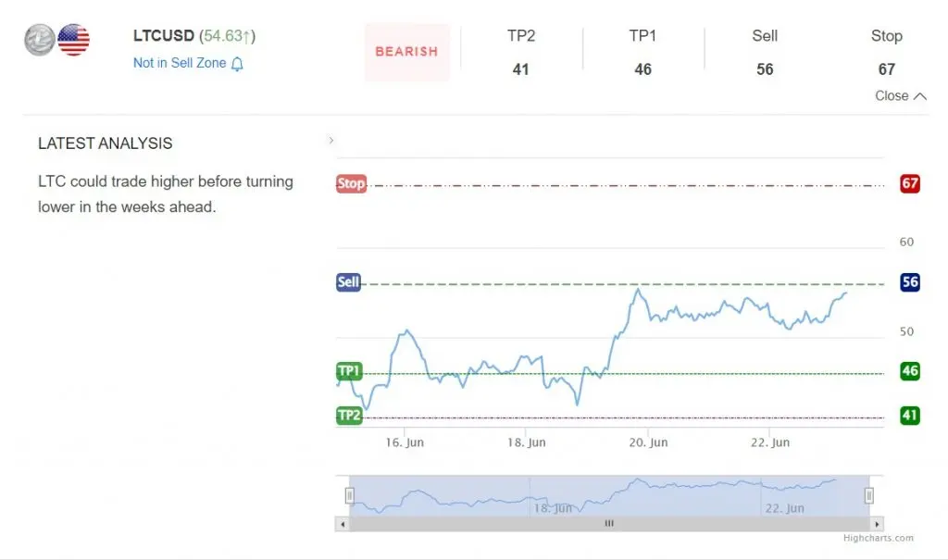
Task: Click the green TP1 chart label
Action: tap(349, 371)
